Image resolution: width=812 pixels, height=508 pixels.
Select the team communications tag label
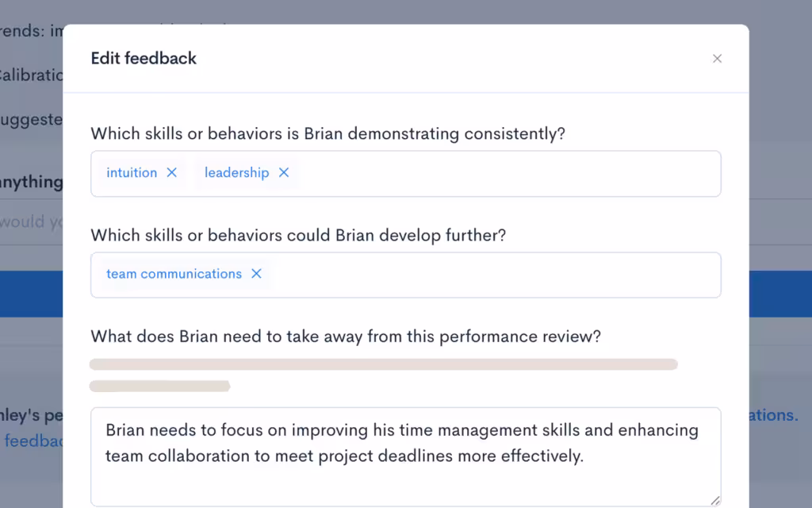(x=174, y=274)
